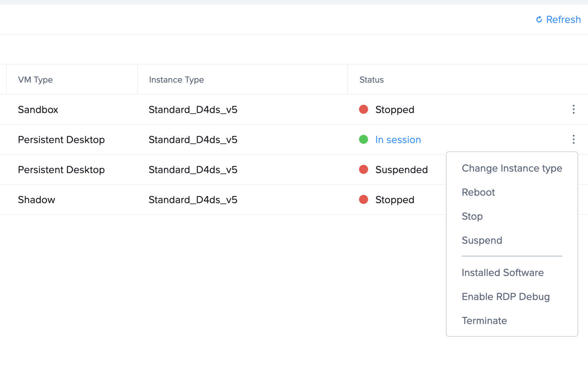Select Terminate from the actions menu
The image size is (588, 374).
(x=484, y=321)
